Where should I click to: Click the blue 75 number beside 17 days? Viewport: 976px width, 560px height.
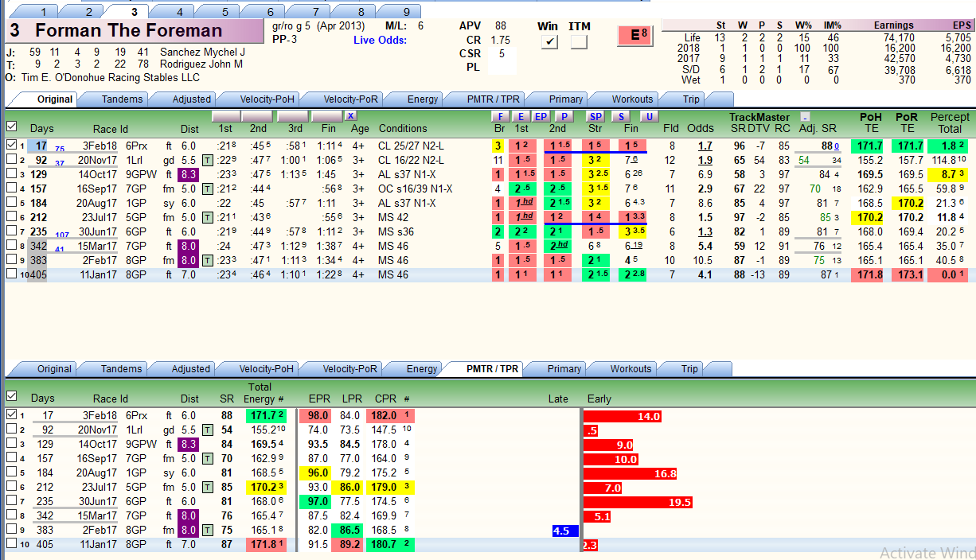click(60, 149)
